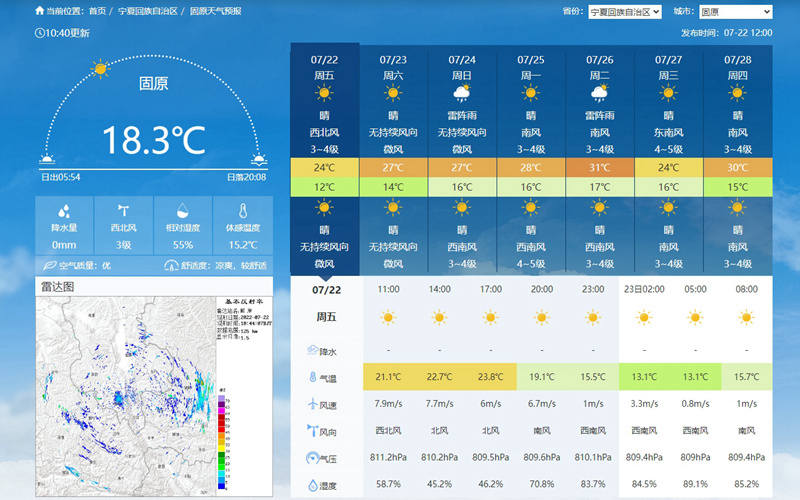Click the 空气质量 leaf icon
The width and height of the screenshot is (800, 500).
click(49, 266)
